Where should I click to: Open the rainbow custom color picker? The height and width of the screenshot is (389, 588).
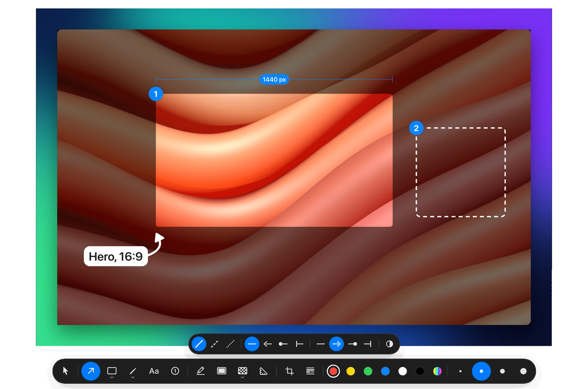[x=437, y=371]
